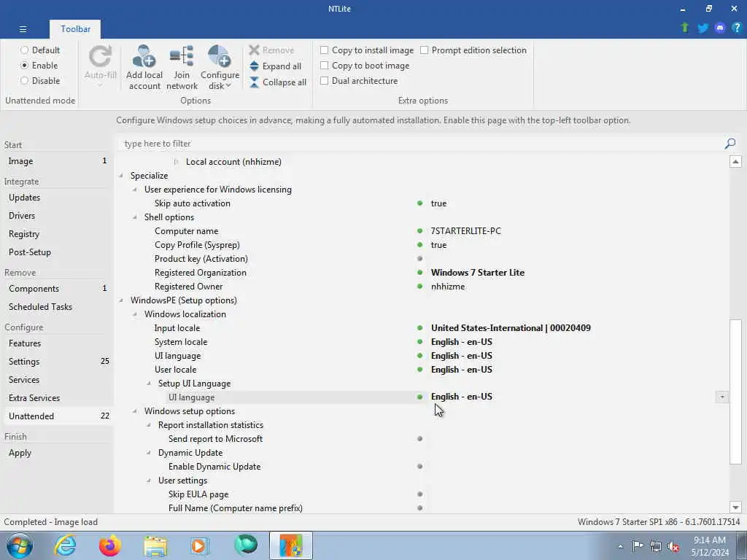
Task: Open the hamburger menu icon
Action: tap(23, 29)
